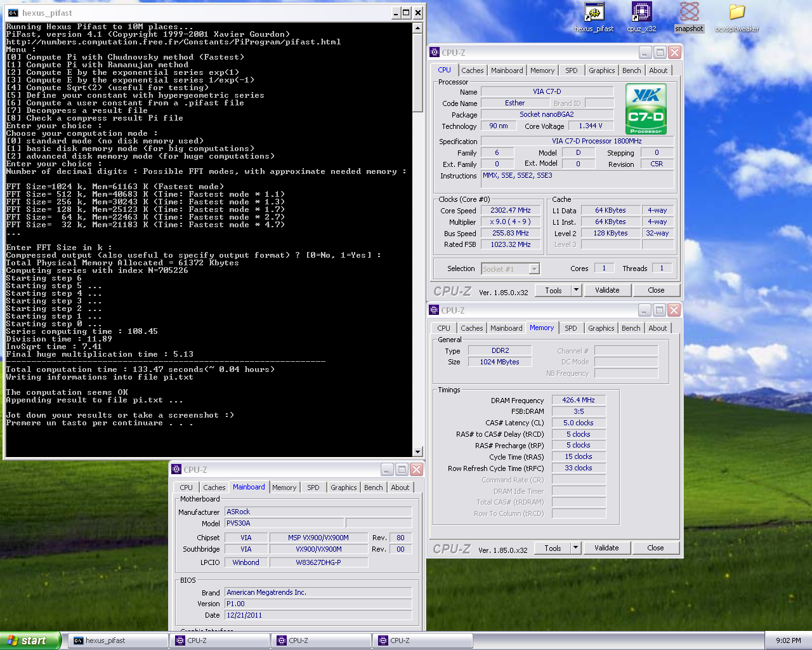Click the memory Size field 1024 MBytes
The height and width of the screenshot is (650, 812).
[500, 362]
